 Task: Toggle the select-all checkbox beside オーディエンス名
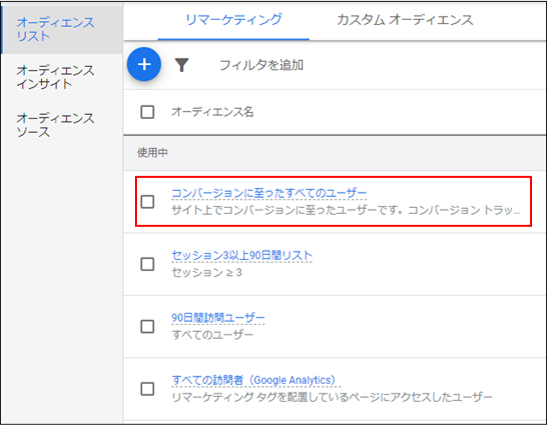coord(147,112)
